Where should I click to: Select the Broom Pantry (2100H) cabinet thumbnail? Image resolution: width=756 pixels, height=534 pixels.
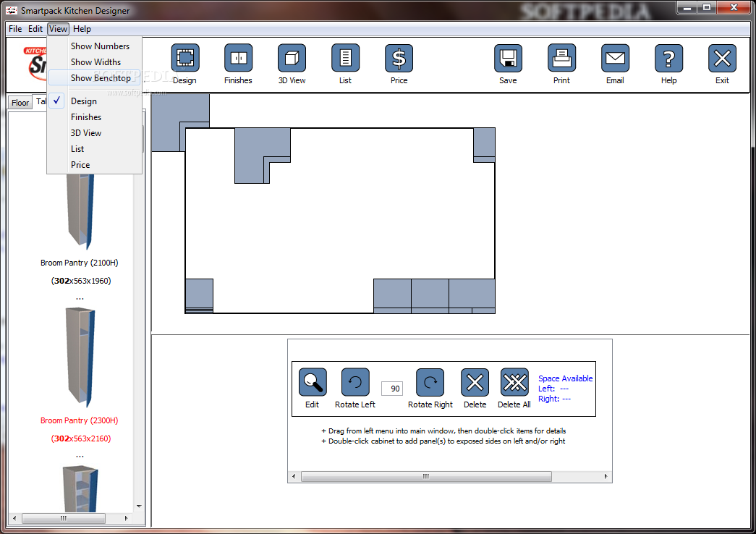click(80, 211)
